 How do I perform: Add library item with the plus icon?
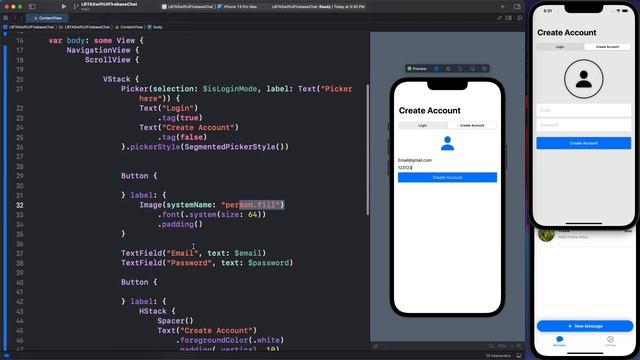coord(502,7)
